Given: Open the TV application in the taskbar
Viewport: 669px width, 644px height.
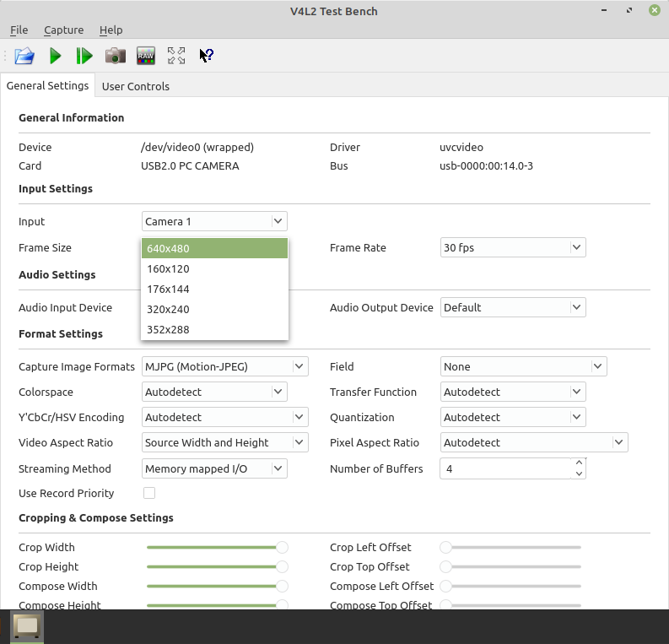Looking at the screenshot, I should (x=27, y=627).
